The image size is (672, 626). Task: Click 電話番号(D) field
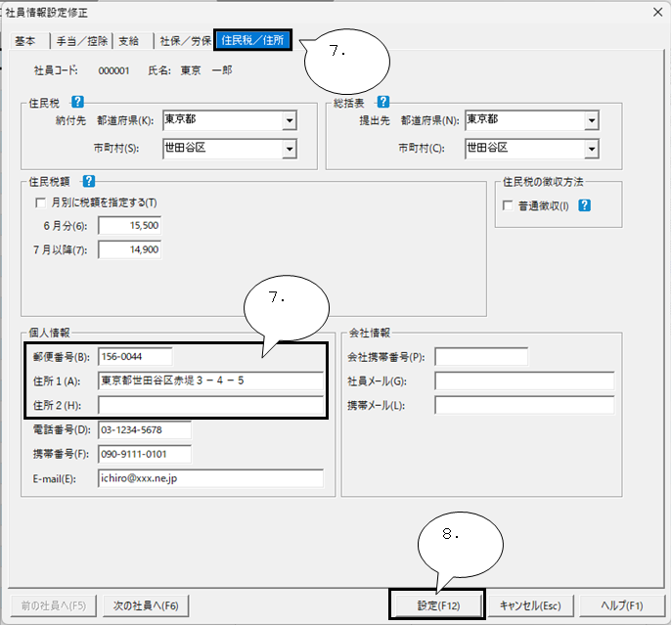point(145,429)
